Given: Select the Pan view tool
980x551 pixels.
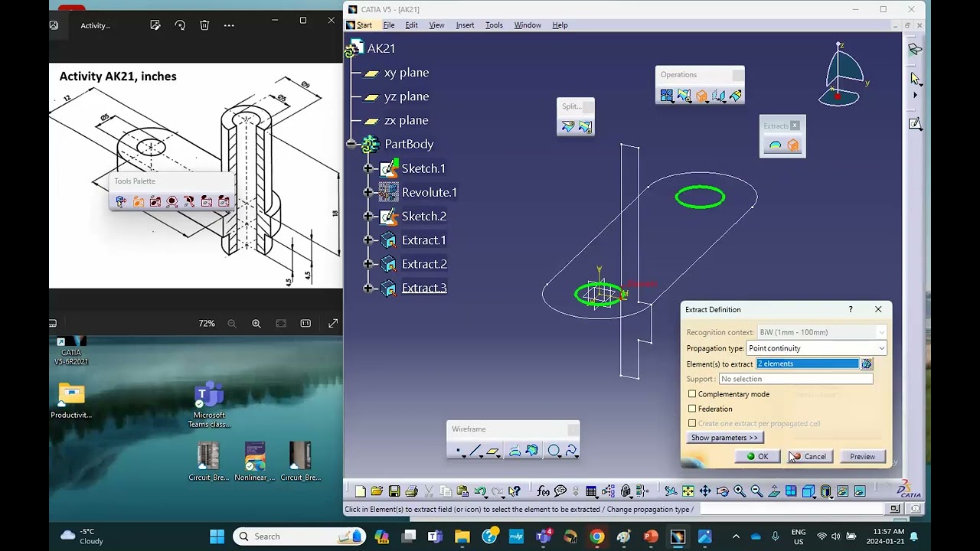Looking at the screenshot, I should [704, 491].
